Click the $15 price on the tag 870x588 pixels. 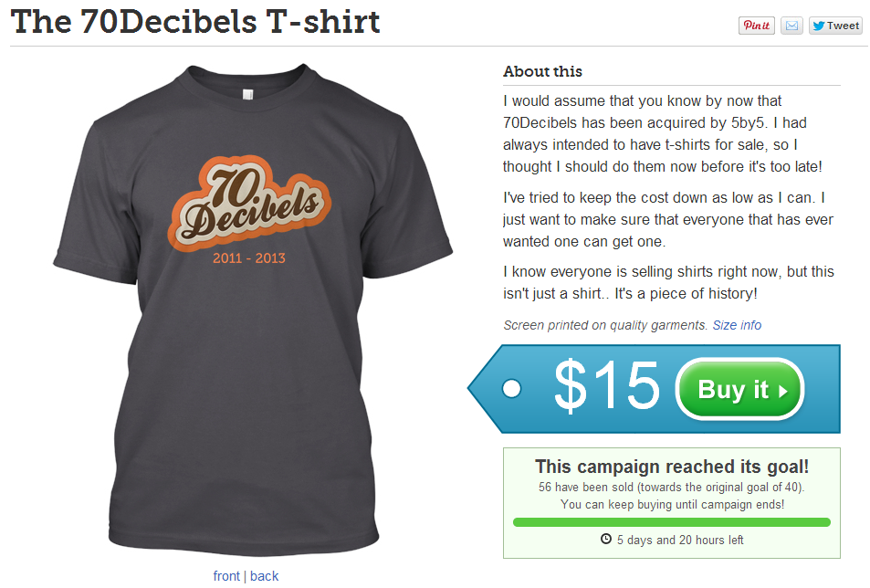[606, 386]
